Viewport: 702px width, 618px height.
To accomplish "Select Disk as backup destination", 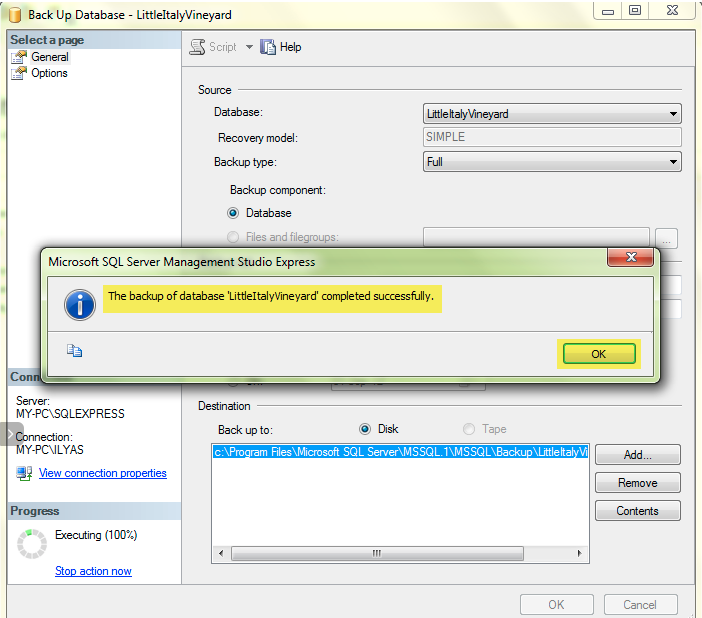I will (x=365, y=429).
